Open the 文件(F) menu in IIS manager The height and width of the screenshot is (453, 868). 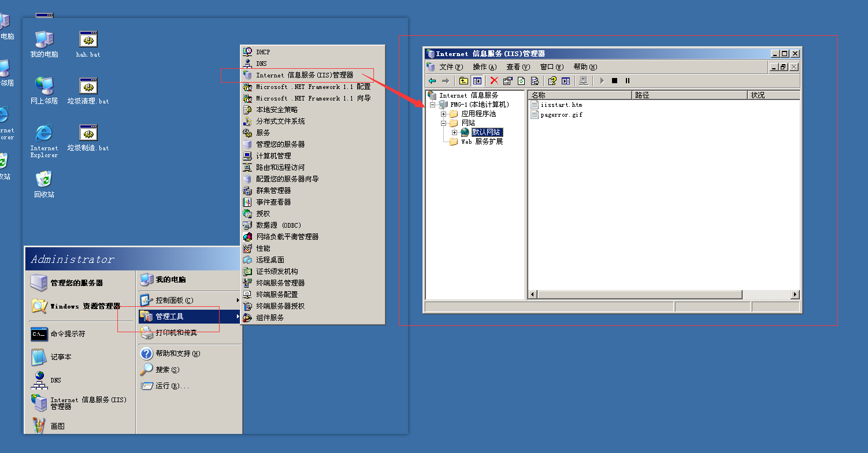451,67
